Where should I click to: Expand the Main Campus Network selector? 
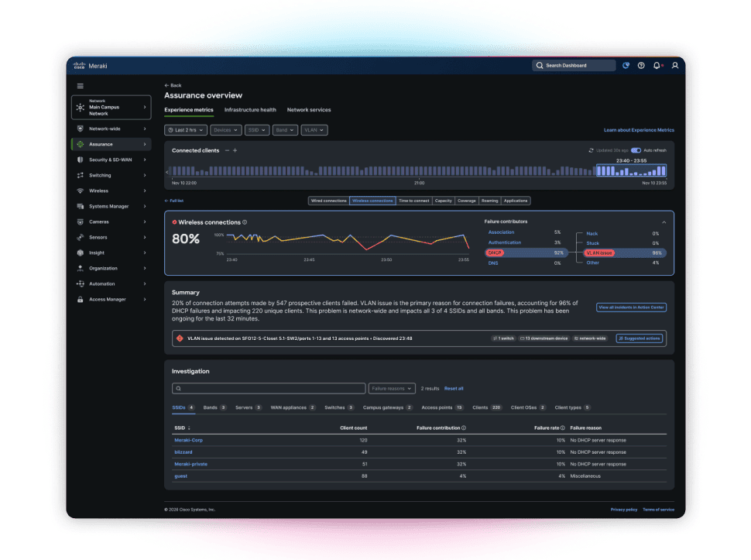coord(111,108)
